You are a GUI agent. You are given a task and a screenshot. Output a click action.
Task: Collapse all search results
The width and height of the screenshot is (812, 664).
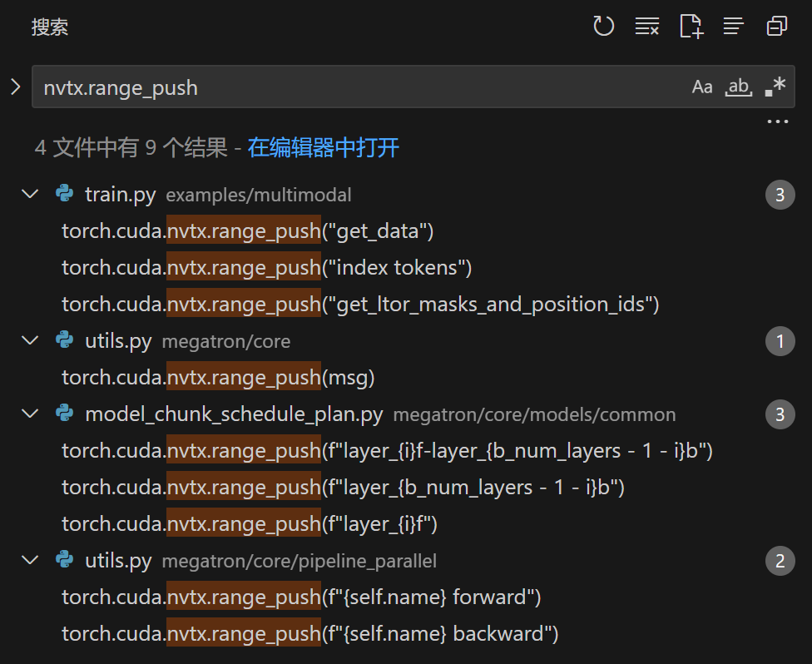[776, 27]
